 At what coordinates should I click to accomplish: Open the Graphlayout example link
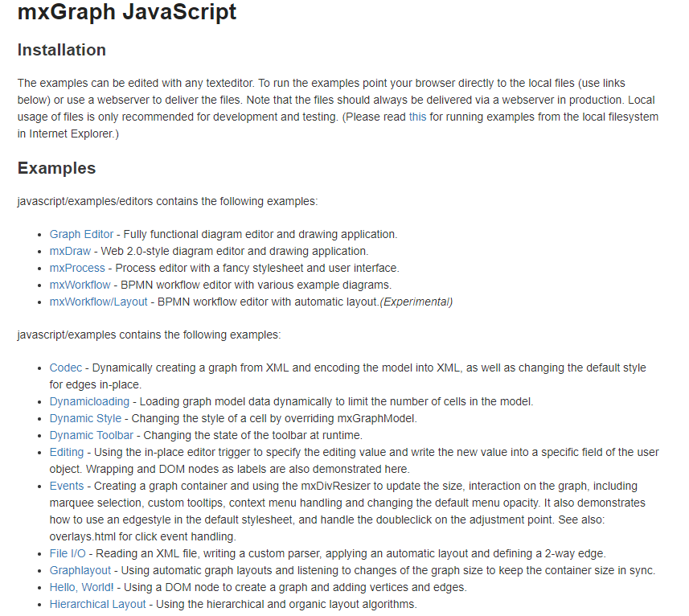[x=80, y=570]
